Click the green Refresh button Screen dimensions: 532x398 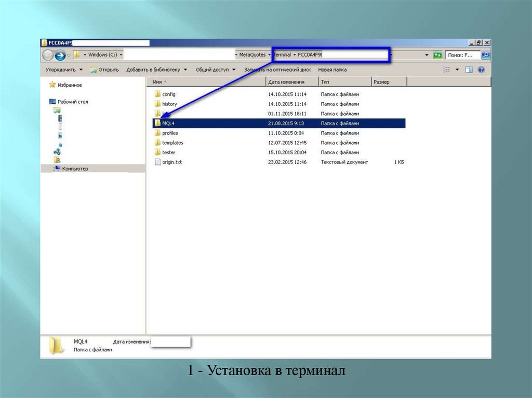pyautogui.click(x=437, y=55)
